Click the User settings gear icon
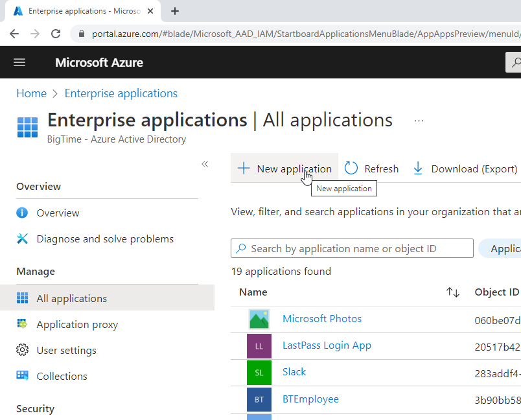521x420 pixels. (x=22, y=350)
